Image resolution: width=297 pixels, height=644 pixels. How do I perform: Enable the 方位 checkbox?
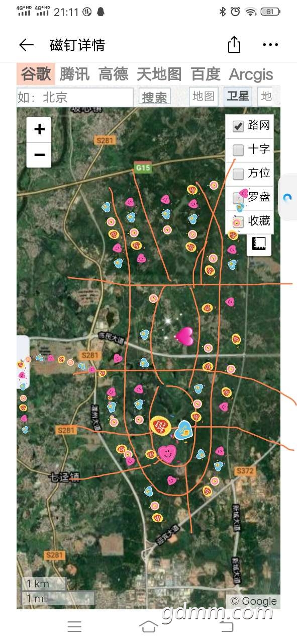tap(238, 174)
